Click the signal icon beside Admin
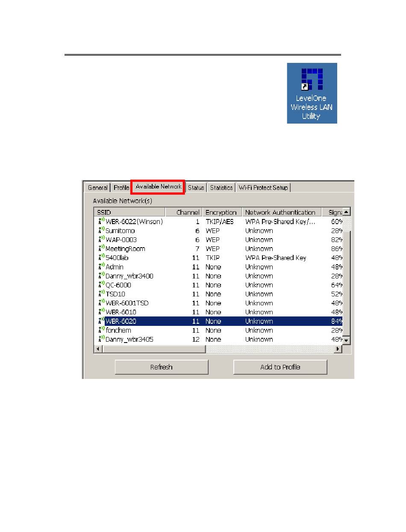406x532 pixels. tap(101, 267)
